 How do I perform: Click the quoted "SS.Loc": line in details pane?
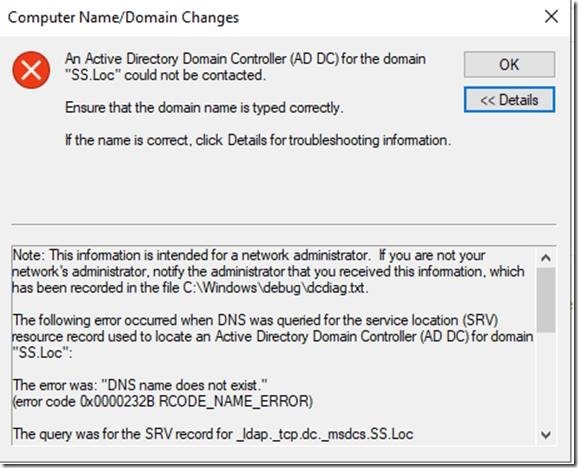42,353
